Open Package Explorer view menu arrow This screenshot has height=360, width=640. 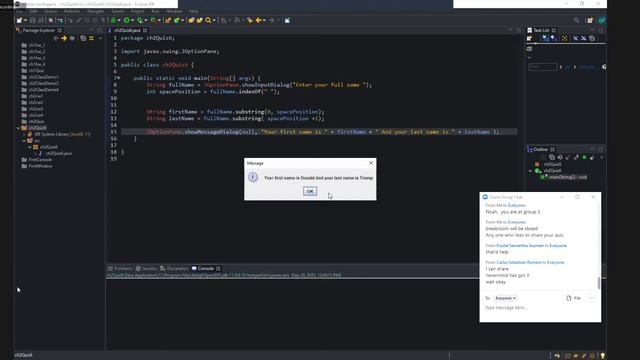coord(100,38)
